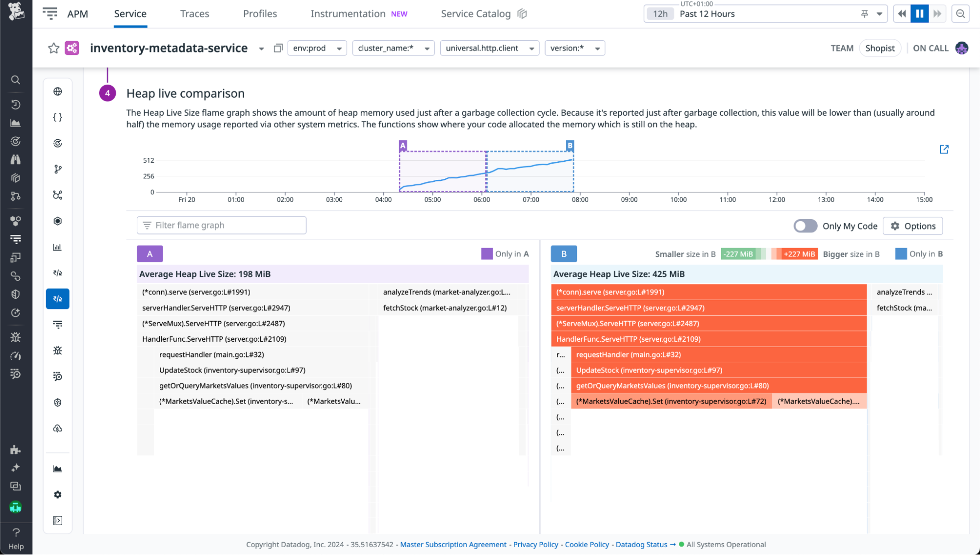Viewport: 980px width, 555px height.
Task: Select the highlighted A/B comparison icon
Action: coord(57,299)
